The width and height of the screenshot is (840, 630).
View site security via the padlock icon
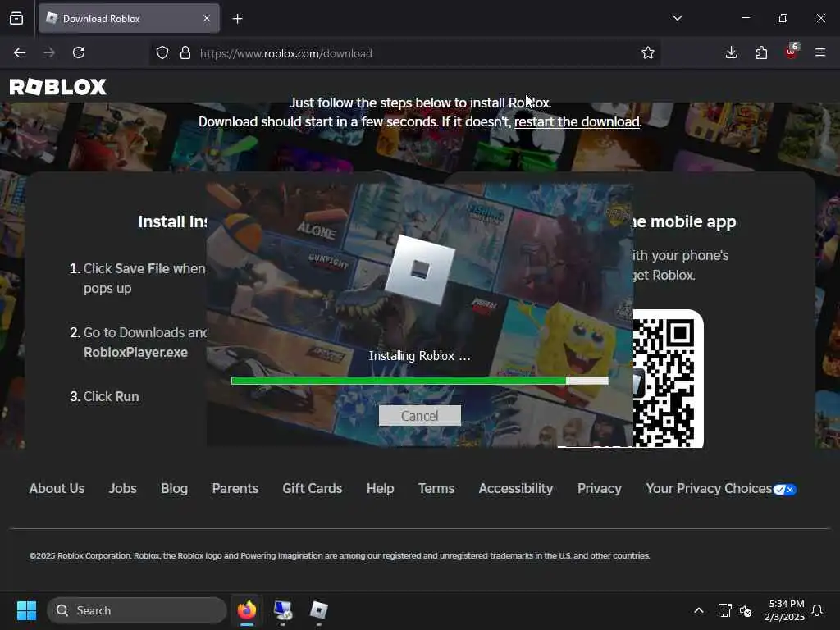(x=185, y=52)
